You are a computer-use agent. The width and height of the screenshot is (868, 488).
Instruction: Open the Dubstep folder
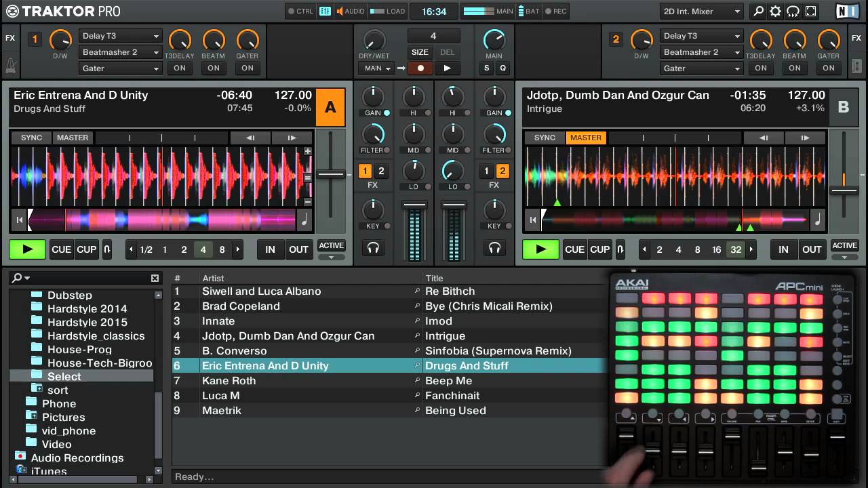point(69,295)
